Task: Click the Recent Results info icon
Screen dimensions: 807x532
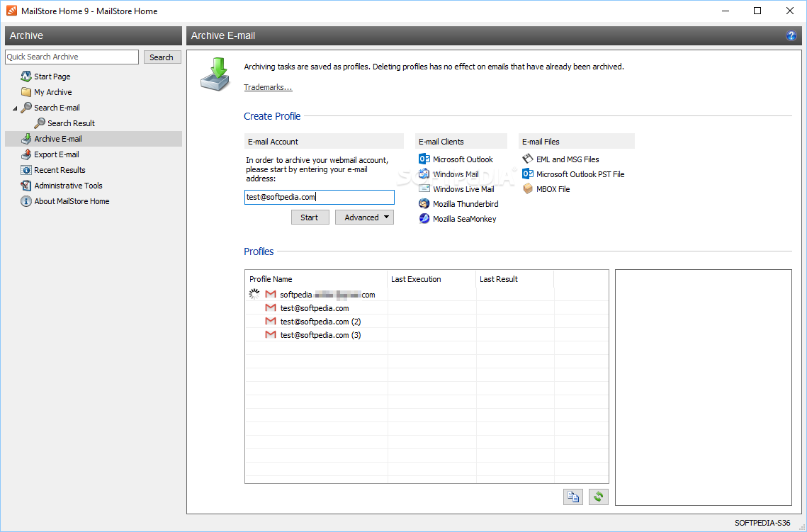Action: click(x=26, y=170)
